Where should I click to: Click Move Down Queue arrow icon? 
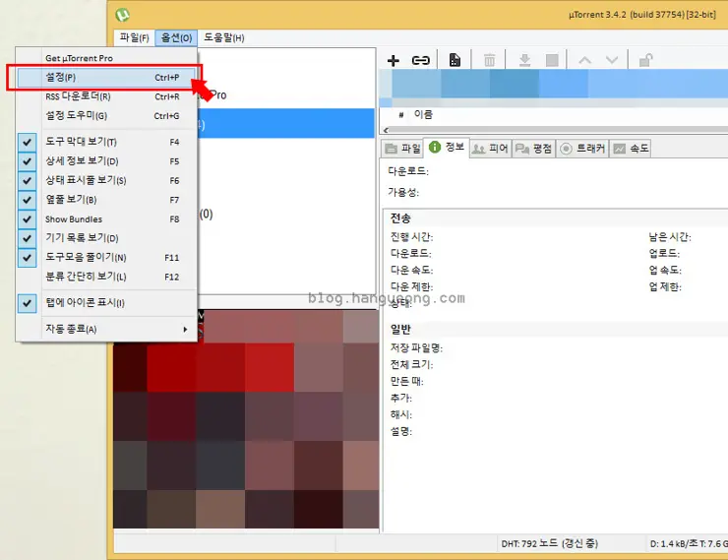click(x=612, y=60)
